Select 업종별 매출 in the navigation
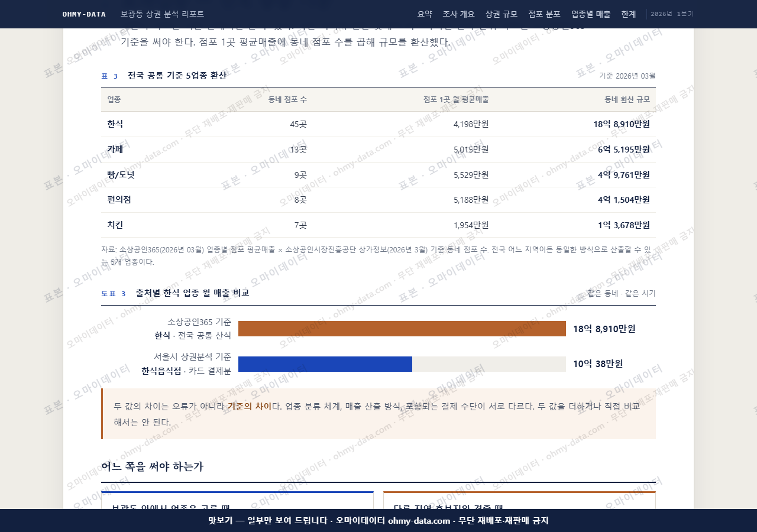757x532 pixels. click(x=591, y=14)
